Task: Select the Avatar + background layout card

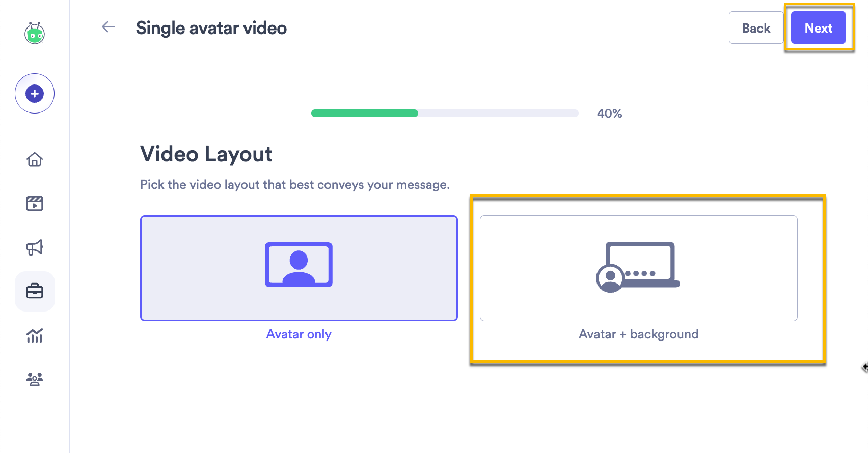Action: click(x=639, y=268)
